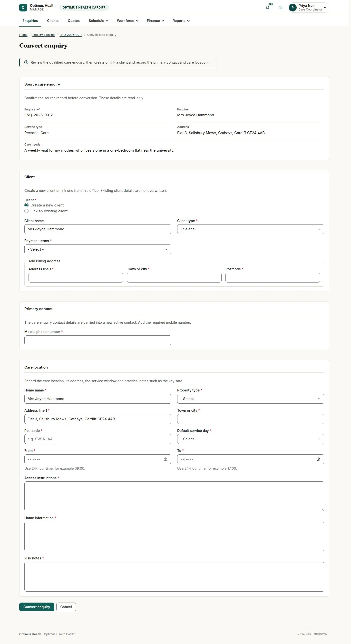The height and width of the screenshot is (644, 351).
Task: Go to the Enquiries tab
Action: click(x=30, y=21)
